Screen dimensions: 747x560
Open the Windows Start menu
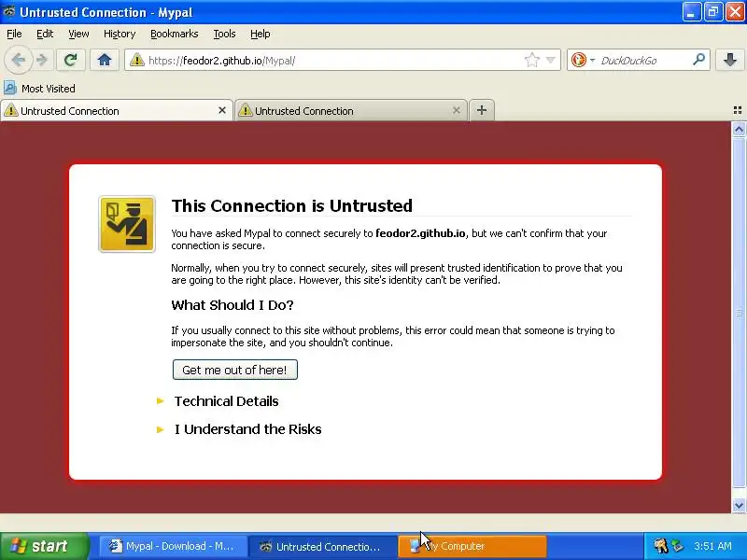[44, 546]
